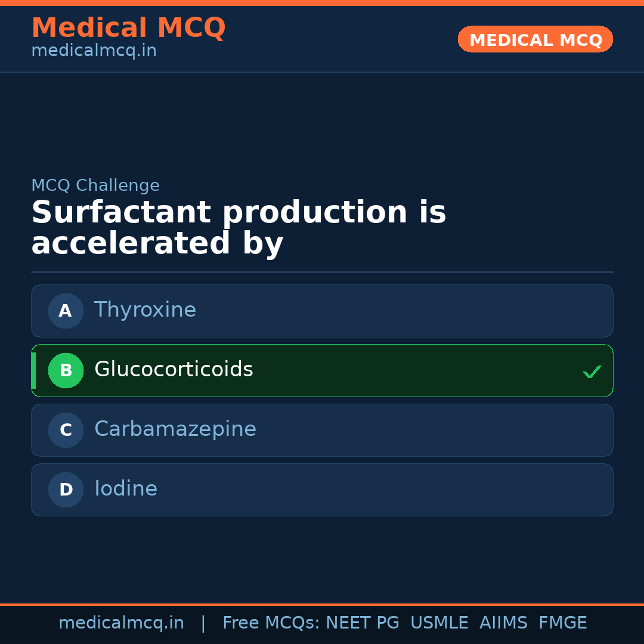
Task: Click the divider line under the question
Action: pos(322,272)
